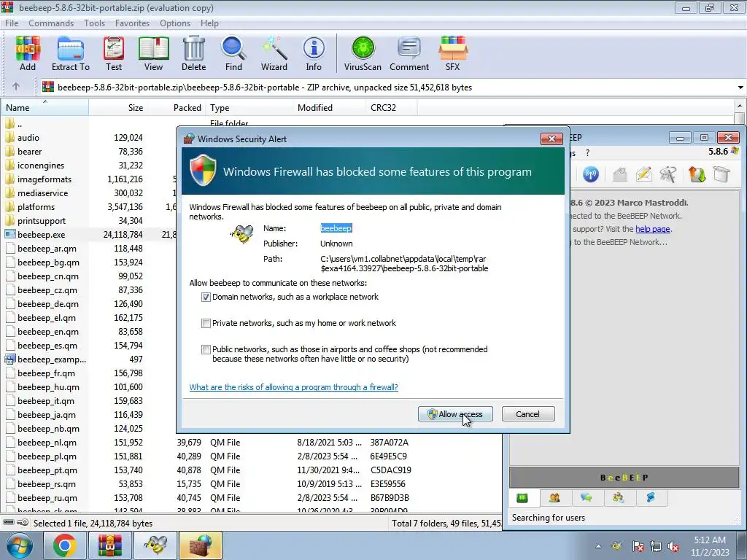Click the beebeep name field
The image size is (747, 560).
pos(336,228)
